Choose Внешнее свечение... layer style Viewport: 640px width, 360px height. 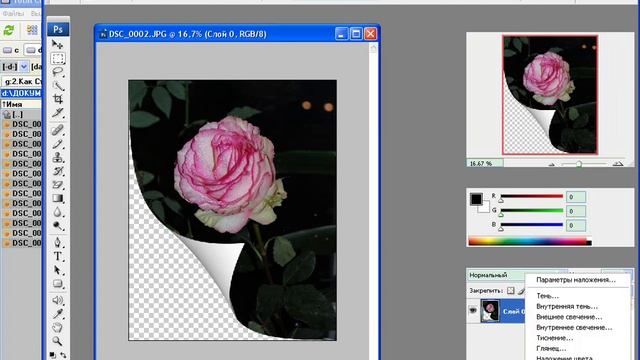569,317
